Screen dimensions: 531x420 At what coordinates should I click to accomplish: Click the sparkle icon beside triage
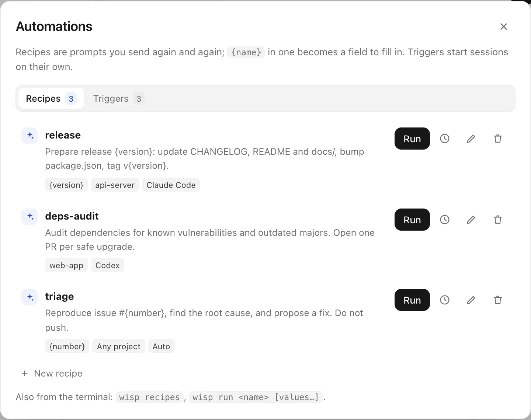[29, 297]
